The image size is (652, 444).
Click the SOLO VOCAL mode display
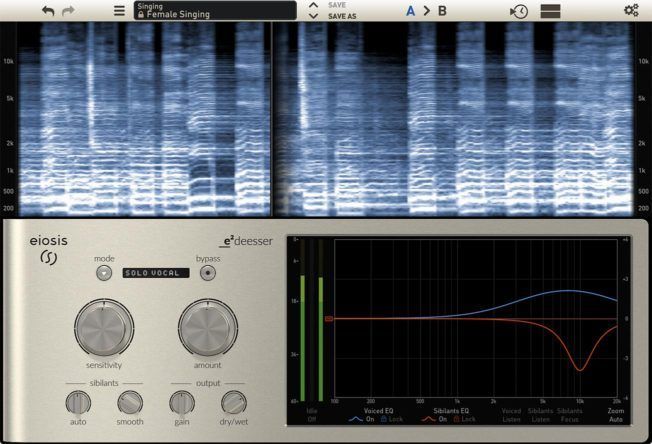156,273
